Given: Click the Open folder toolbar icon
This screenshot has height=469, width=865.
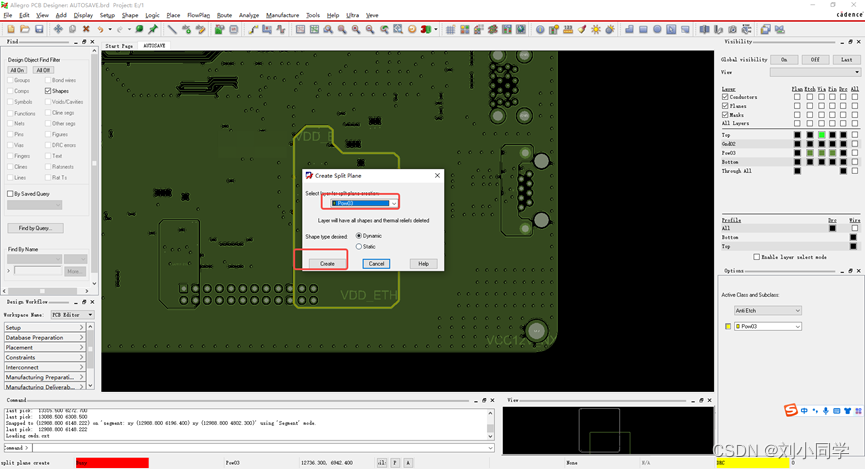Looking at the screenshot, I should (x=25, y=29).
